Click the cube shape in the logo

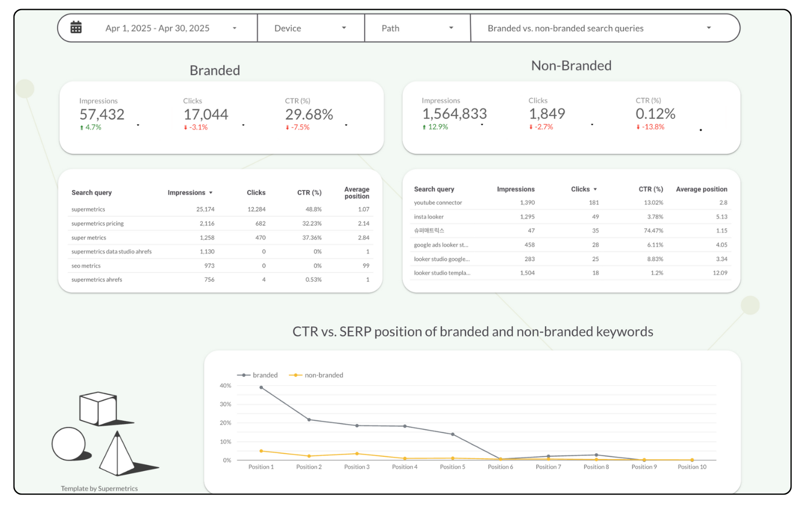pos(98,409)
